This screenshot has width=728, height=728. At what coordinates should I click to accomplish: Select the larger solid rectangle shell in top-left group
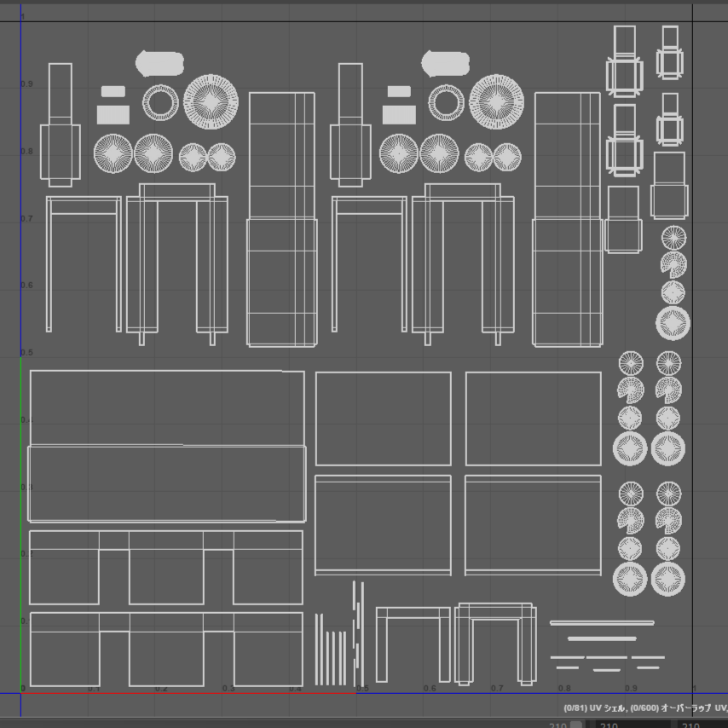(113, 115)
